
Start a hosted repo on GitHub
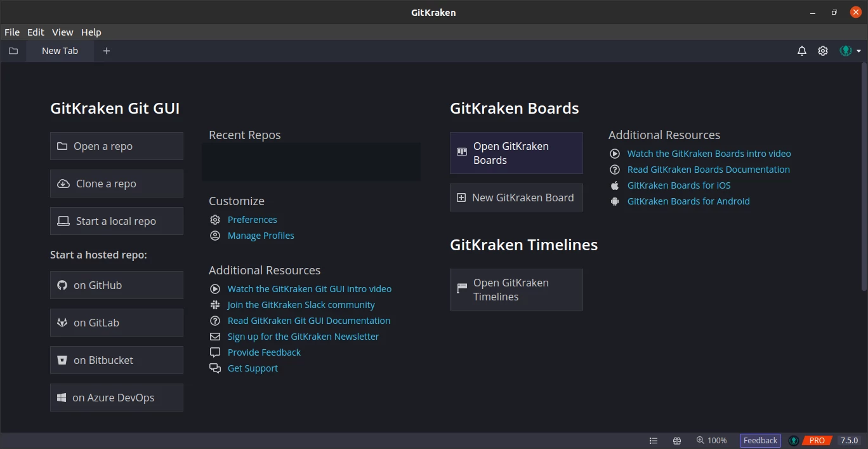pyautogui.click(x=117, y=285)
